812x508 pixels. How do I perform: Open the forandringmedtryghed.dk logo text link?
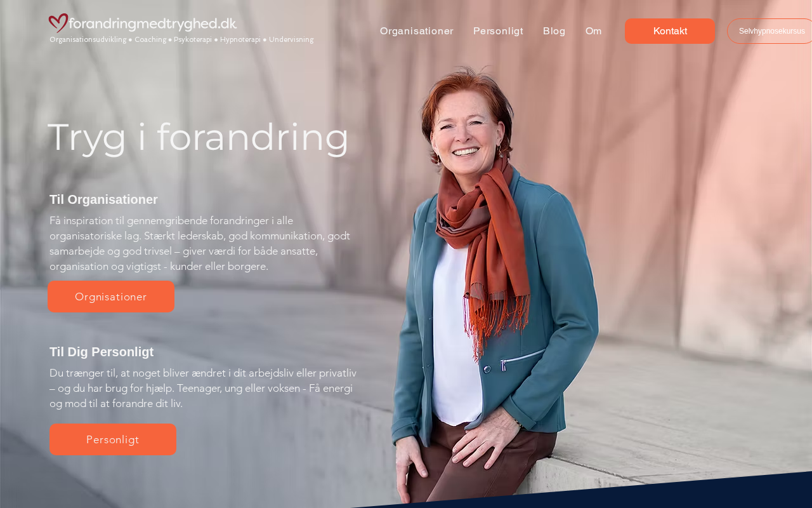[152, 23]
